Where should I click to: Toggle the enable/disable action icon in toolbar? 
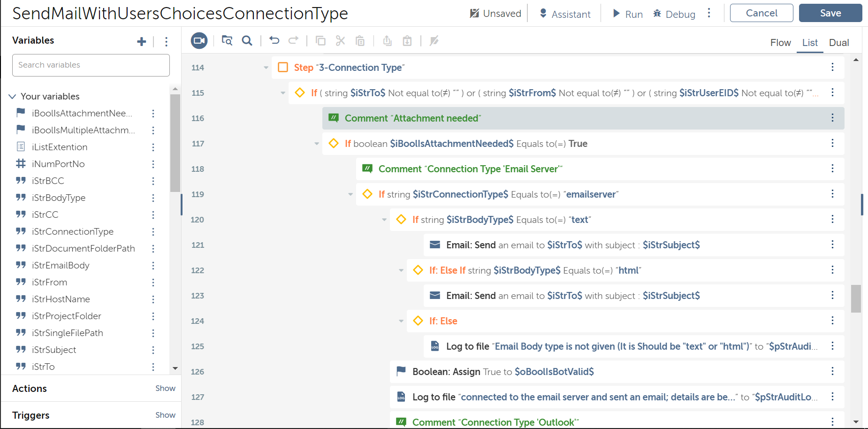click(434, 41)
